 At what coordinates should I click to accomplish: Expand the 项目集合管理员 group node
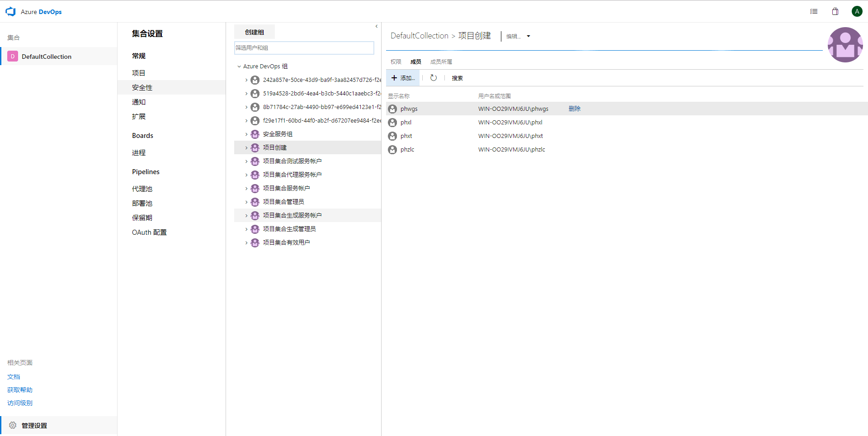point(246,202)
